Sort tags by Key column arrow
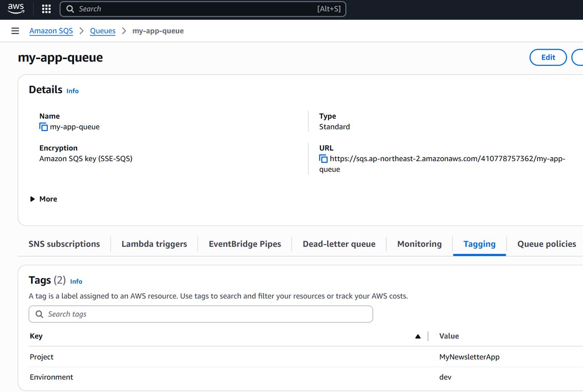 coord(418,336)
